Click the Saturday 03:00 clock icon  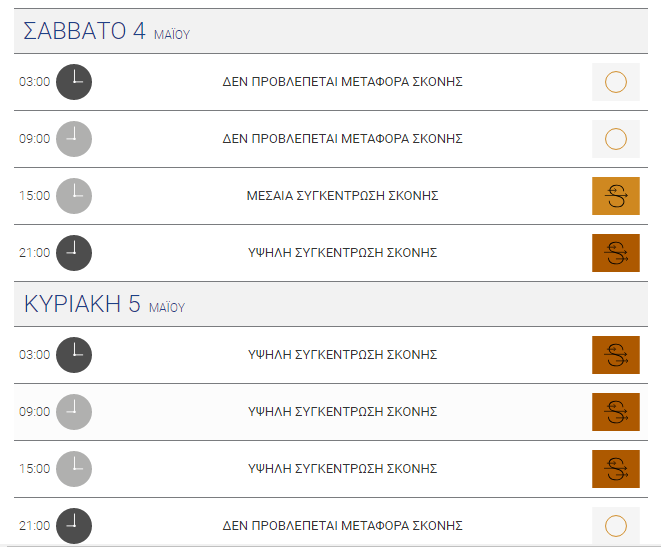(x=74, y=82)
